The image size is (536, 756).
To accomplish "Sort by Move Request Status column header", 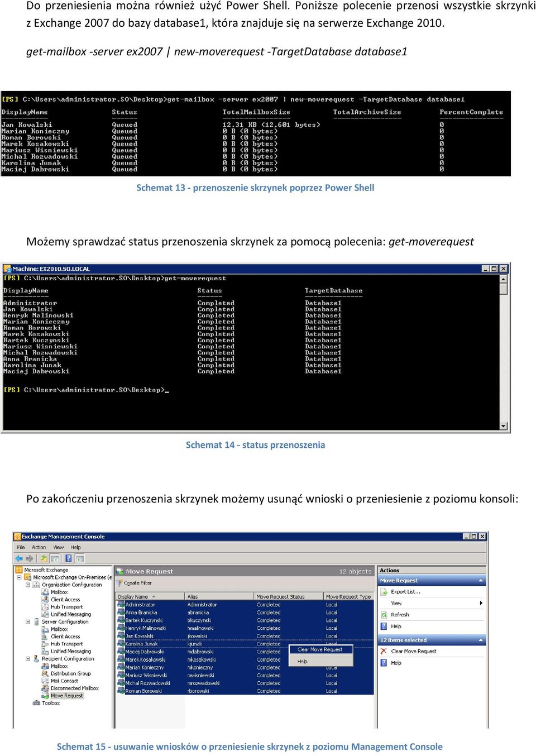I will (289, 597).
